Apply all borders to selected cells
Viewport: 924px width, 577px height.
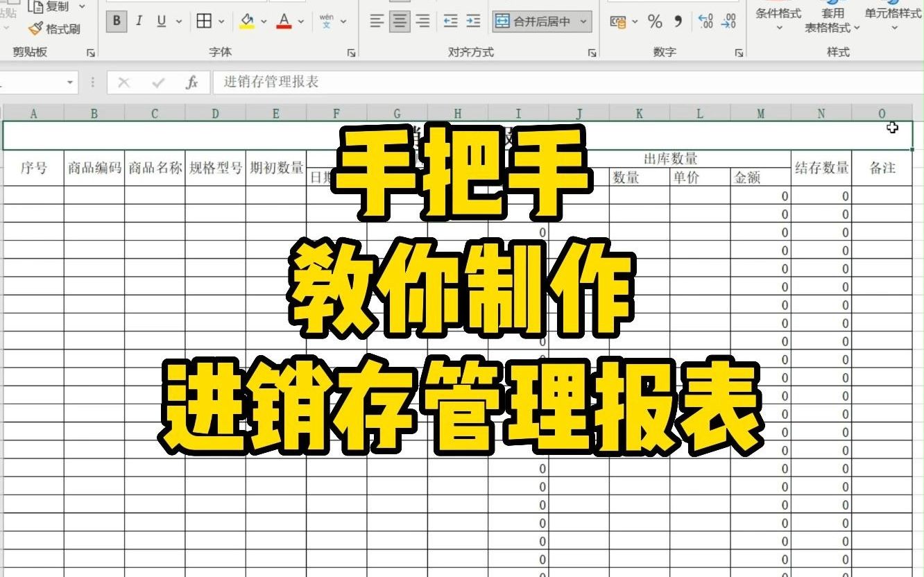203,21
